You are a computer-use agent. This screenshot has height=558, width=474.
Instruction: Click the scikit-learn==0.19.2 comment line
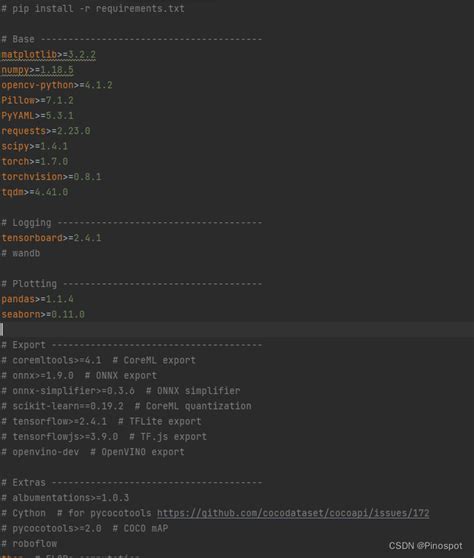pyautogui.click(x=126, y=406)
